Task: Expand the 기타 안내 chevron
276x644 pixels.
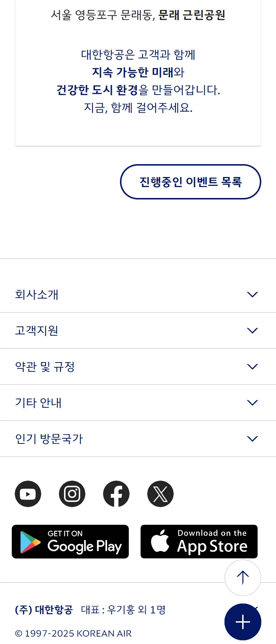Action: (252, 403)
